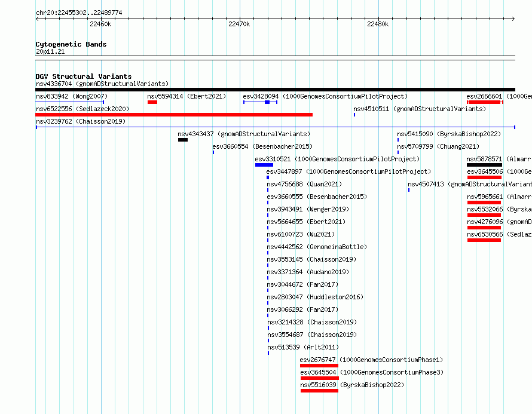Image resolution: width=532 pixels, height=414 pixels.
Task: Click the DGV Structural Variants track title
Action: (84, 76)
